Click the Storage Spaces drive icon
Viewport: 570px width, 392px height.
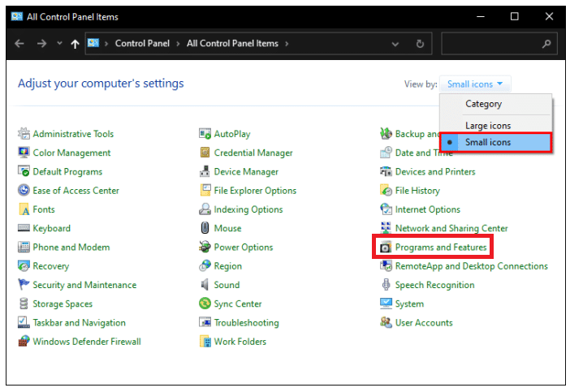pos(24,304)
